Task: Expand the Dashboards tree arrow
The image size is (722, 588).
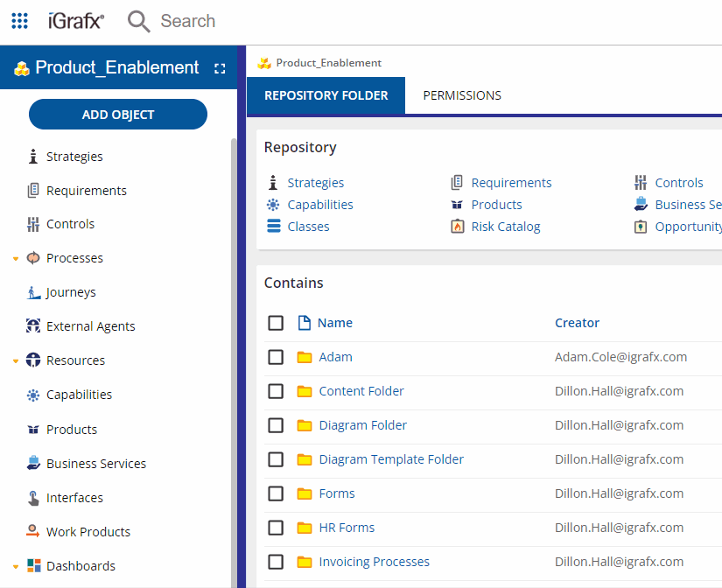Action: (x=16, y=567)
